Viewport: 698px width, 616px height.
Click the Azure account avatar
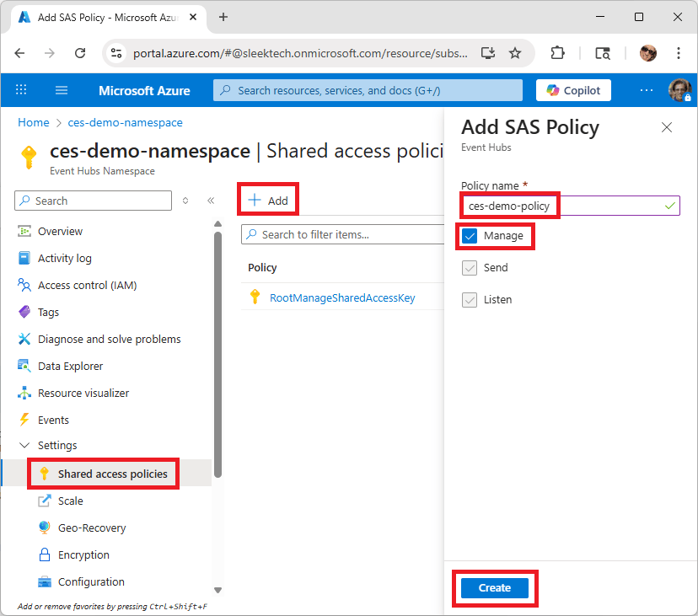679,90
